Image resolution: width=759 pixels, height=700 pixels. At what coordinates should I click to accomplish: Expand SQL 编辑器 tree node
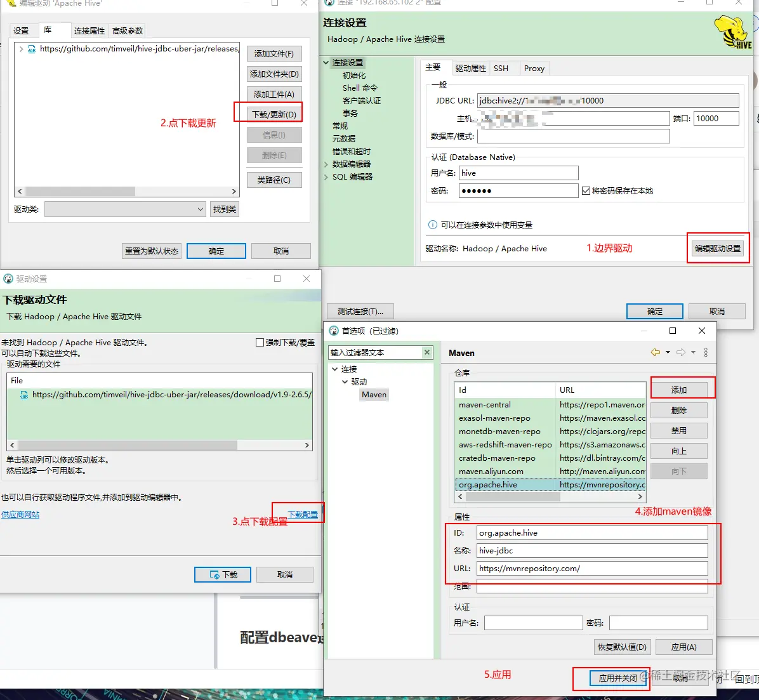point(326,176)
